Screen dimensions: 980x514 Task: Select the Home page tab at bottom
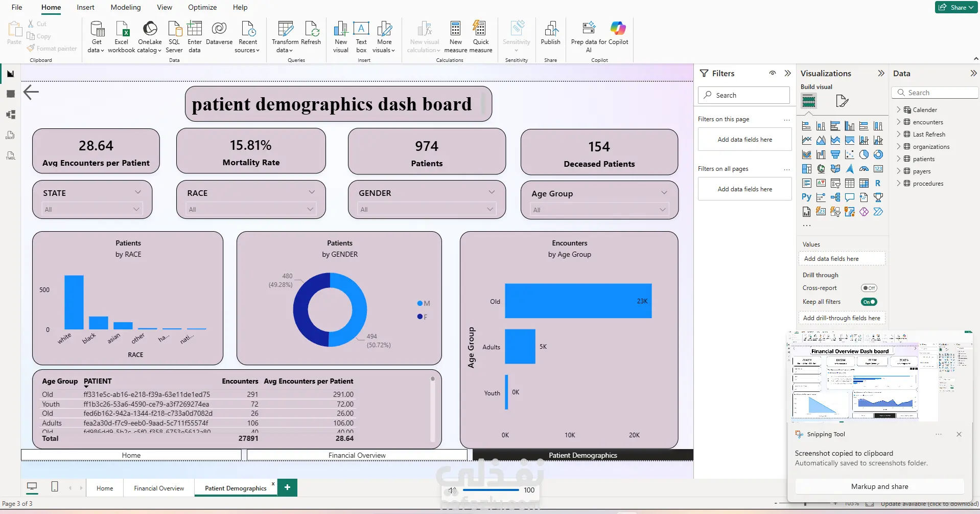(105, 488)
